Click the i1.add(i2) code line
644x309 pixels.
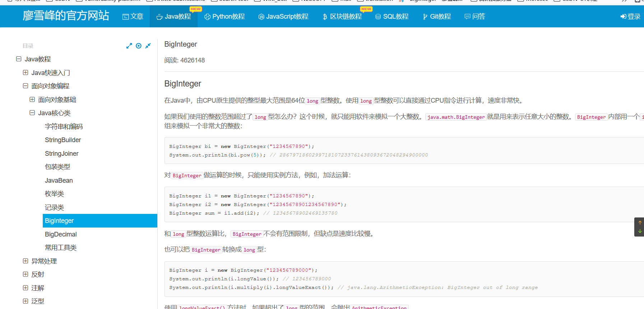coord(253,213)
